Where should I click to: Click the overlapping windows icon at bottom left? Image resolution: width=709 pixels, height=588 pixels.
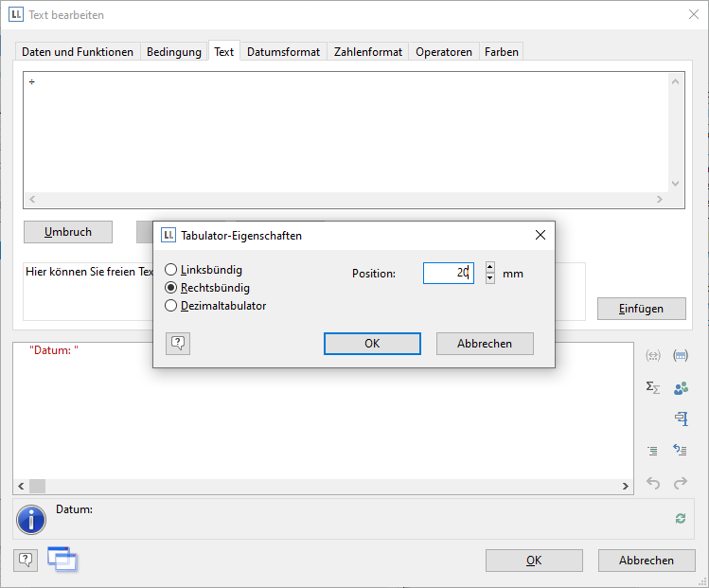[x=62, y=560]
